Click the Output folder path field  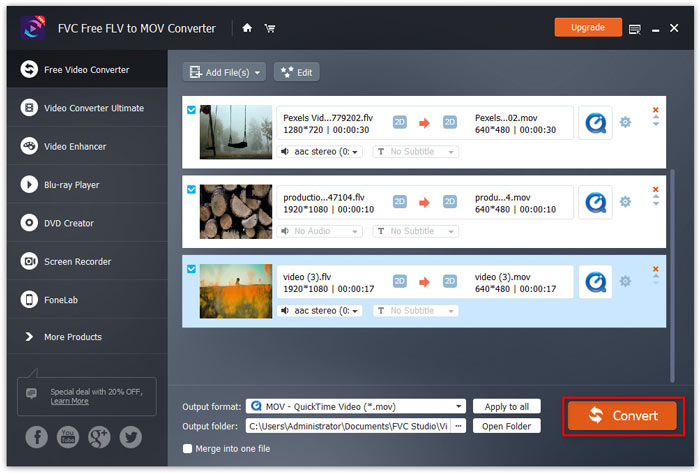point(348,426)
